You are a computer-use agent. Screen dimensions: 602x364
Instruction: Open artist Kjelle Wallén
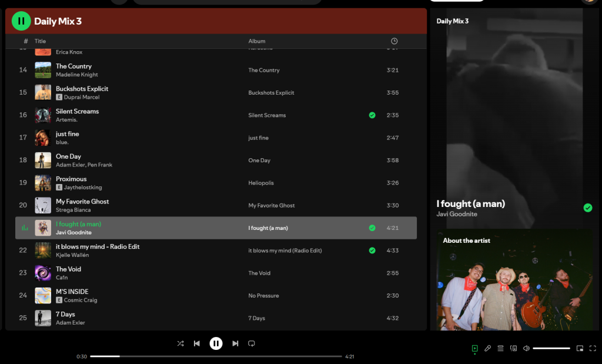tap(72, 255)
